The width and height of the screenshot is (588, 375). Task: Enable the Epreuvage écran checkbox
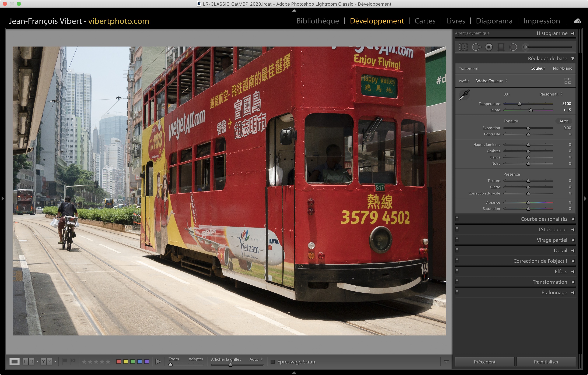click(273, 362)
